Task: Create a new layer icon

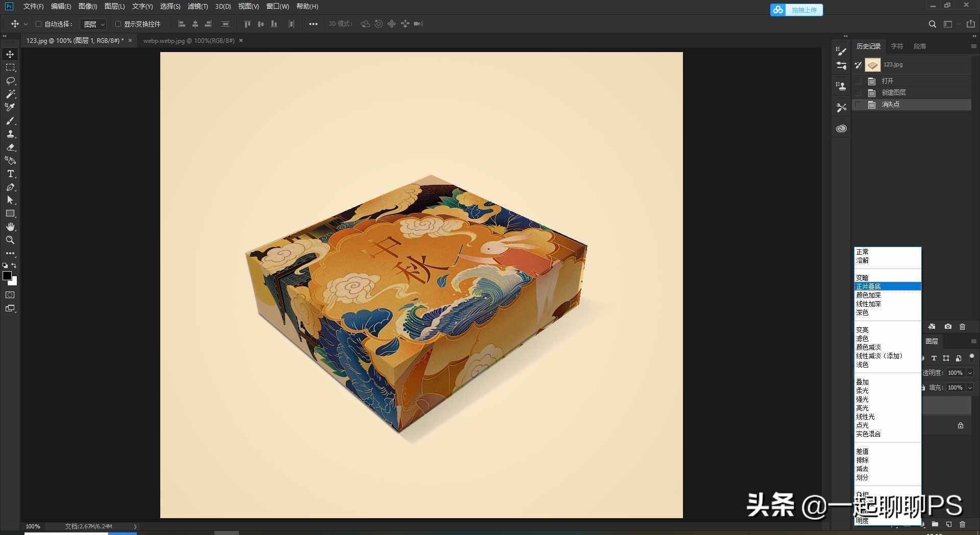Action: click(949, 524)
